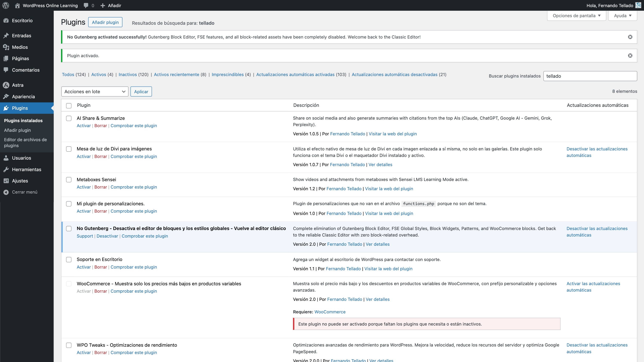Visit the plugin website of Metaboxes Sensei
The width and height of the screenshot is (644, 362).
(x=389, y=189)
